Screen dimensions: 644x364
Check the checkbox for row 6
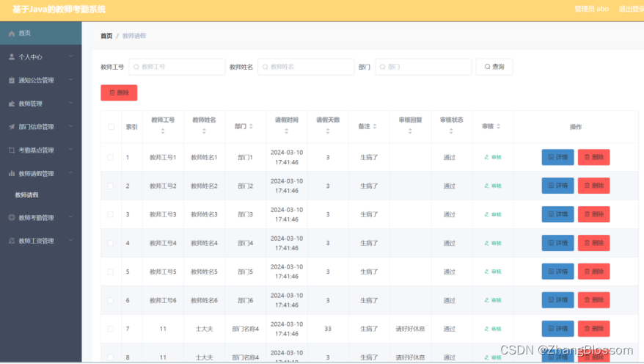click(111, 300)
